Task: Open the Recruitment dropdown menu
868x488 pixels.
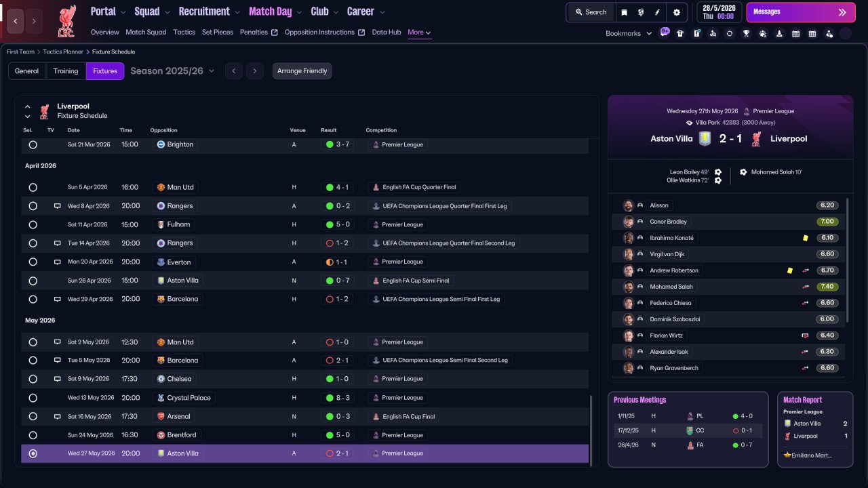Action: click(209, 12)
